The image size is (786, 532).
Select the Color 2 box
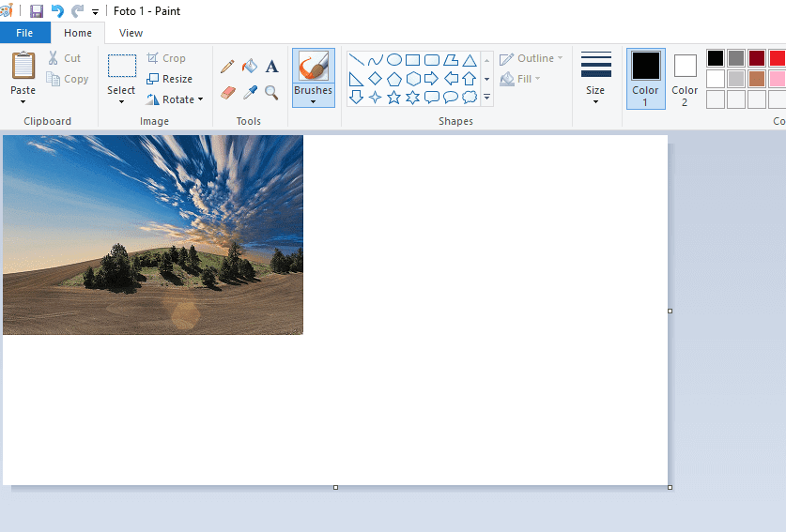685,79
